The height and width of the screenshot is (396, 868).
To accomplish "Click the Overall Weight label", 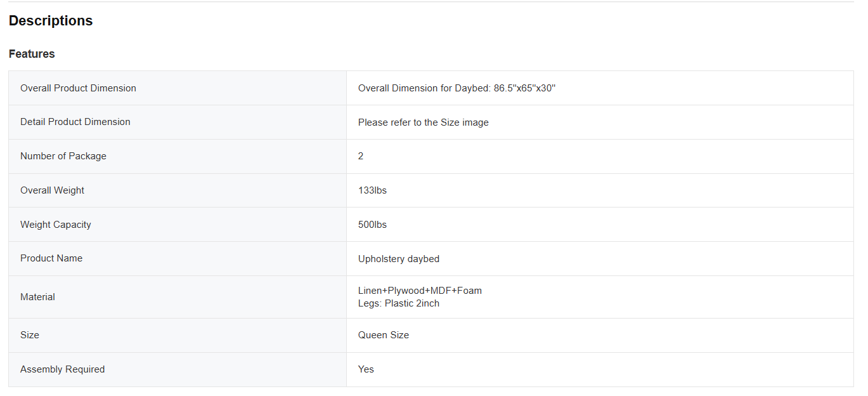I will (x=52, y=190).
